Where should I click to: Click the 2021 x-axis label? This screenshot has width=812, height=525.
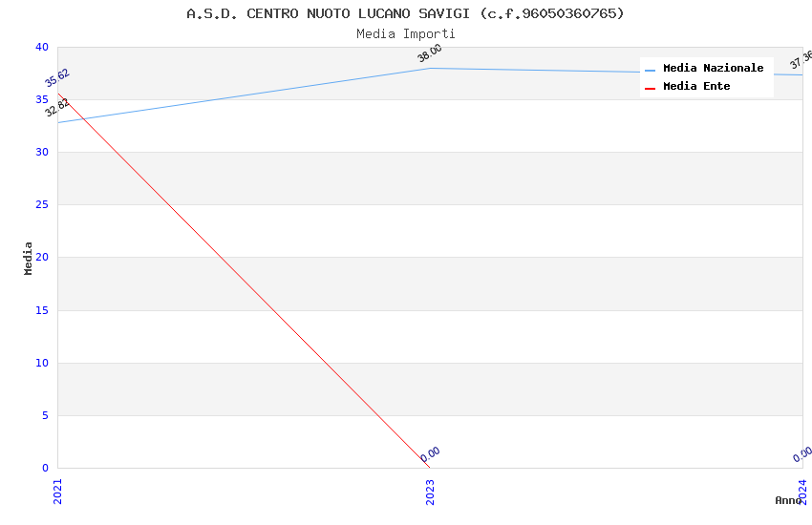click(57, 492)
